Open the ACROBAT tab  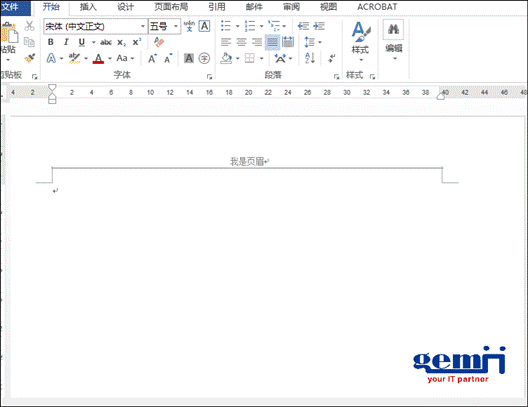coord(377,7)
